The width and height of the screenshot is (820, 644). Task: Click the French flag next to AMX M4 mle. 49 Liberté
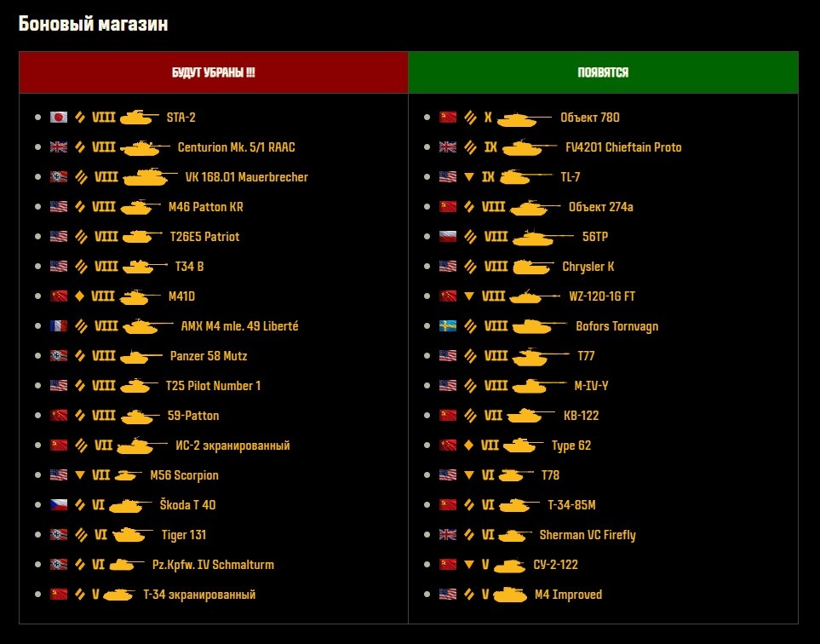click(59, 326)
